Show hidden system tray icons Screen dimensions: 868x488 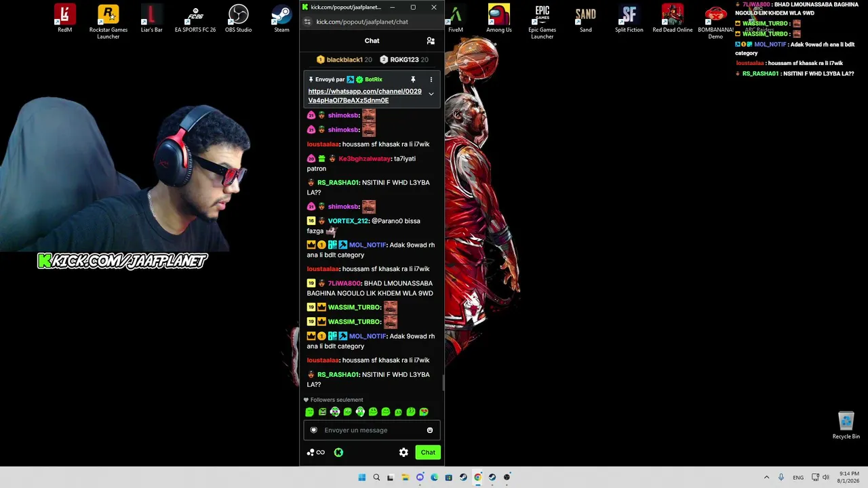766,477
